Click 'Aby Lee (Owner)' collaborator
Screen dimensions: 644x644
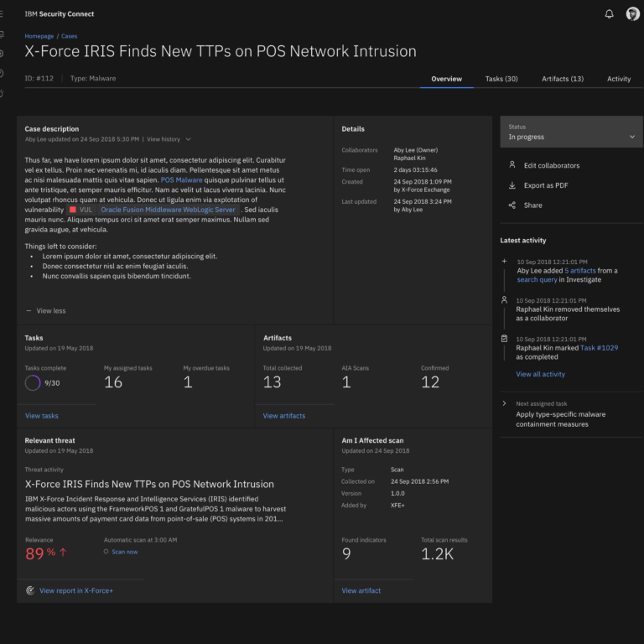click(416, 150)
